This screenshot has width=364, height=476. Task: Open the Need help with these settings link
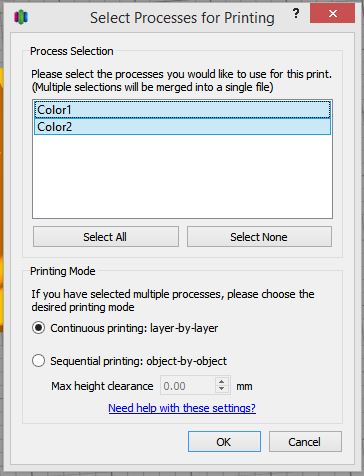click(182, 408)
